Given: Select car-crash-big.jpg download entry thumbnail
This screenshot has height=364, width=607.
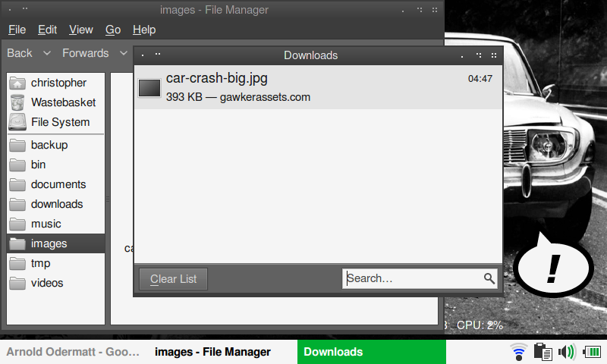Looking at the screenshot, I should 149,88.
